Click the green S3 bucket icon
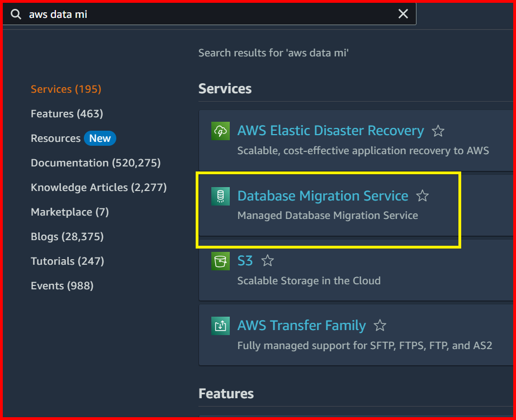Image resolution: width=516 pixels, height=420 pixels. point(220,261)
